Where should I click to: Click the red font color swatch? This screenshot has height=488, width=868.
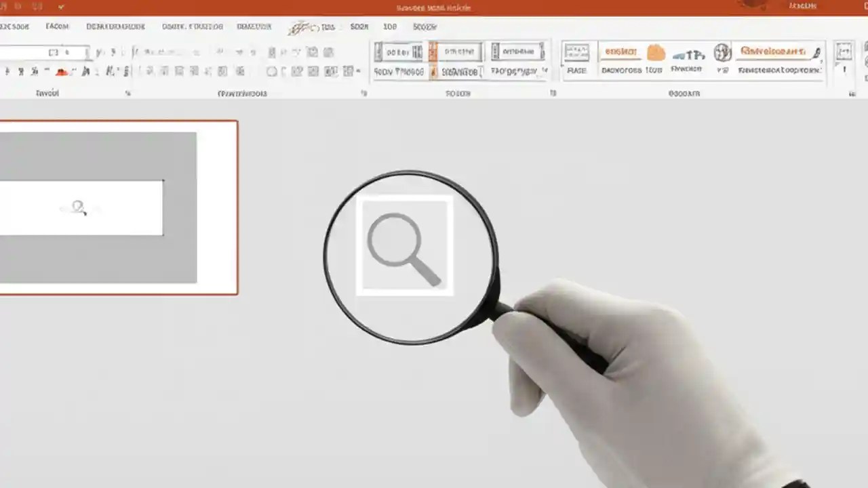click(x=61, y=71)
